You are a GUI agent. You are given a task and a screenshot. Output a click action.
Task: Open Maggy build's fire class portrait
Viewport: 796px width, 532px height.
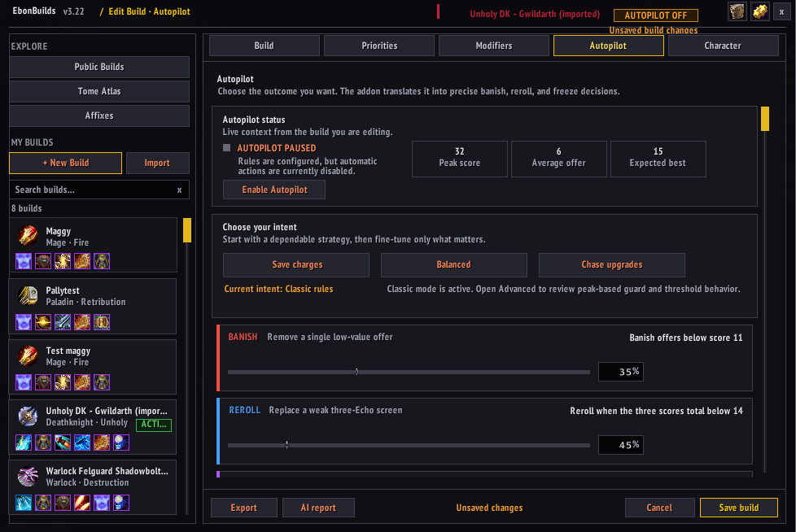coord(28,237)
